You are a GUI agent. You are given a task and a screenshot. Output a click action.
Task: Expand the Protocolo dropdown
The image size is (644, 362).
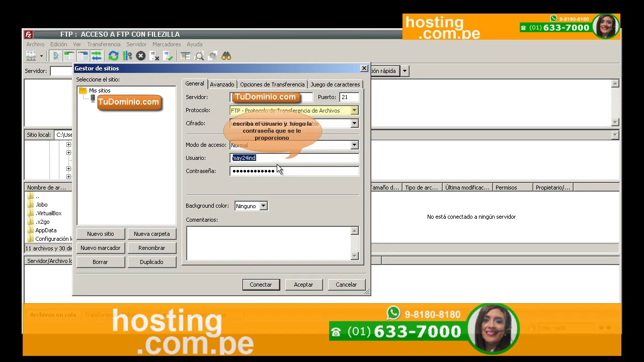click(354, 111)
